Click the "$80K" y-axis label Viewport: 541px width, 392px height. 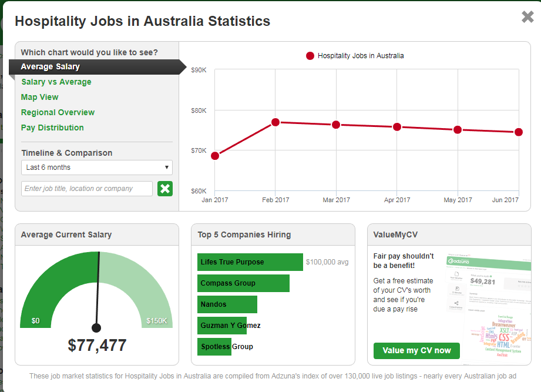pyautogui.click(x=199, y=110)
